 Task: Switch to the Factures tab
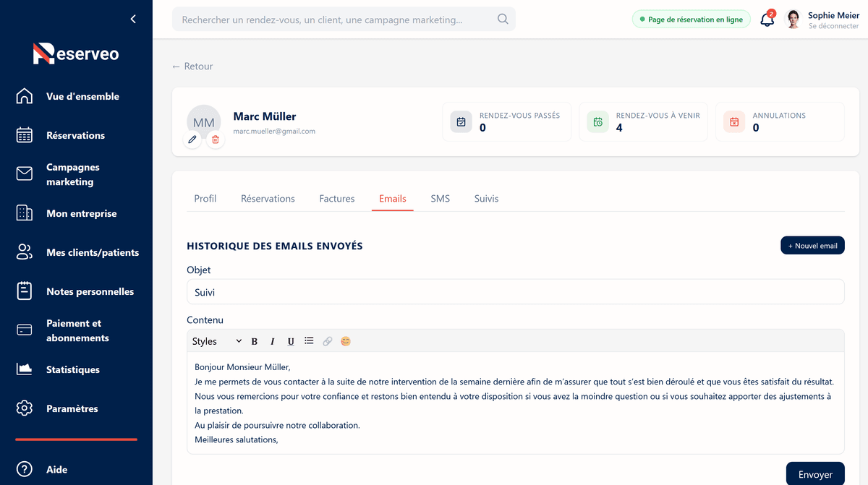pos(337,198)
